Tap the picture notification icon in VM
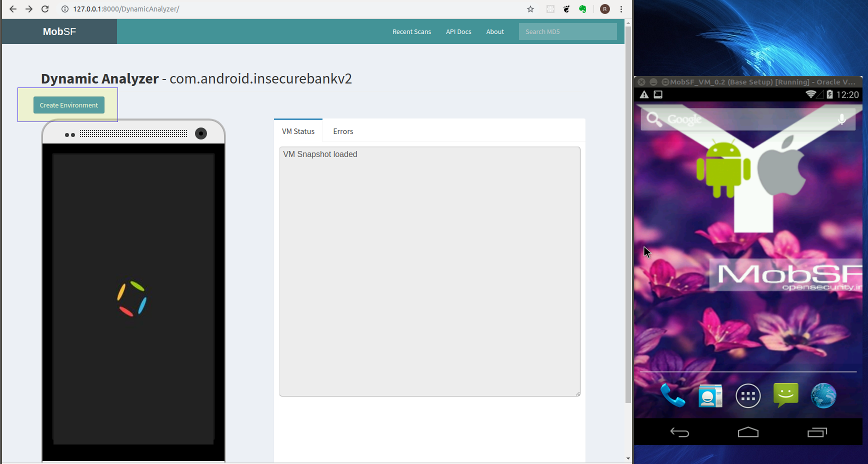Viewport: 868px width, 464px height. (658, 94)
